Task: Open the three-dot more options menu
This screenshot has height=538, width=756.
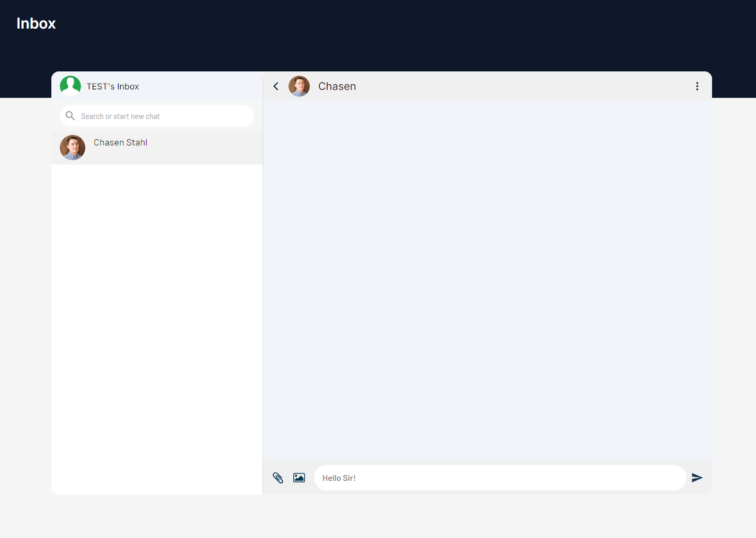Action: coord(697,86)
